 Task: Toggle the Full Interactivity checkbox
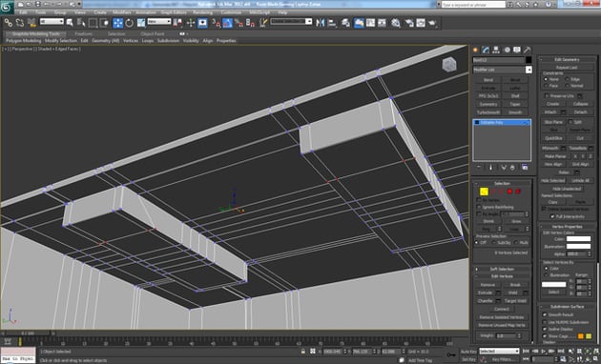coord(552,216)
